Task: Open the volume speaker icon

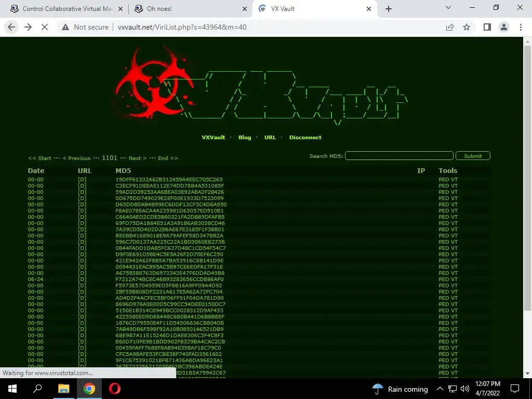Action: [465, 389]
